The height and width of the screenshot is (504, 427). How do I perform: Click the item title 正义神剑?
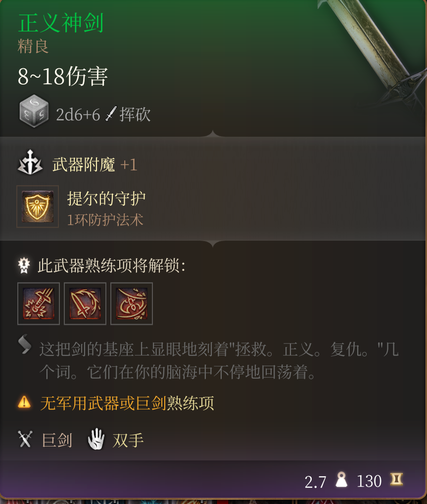[61, 23]
